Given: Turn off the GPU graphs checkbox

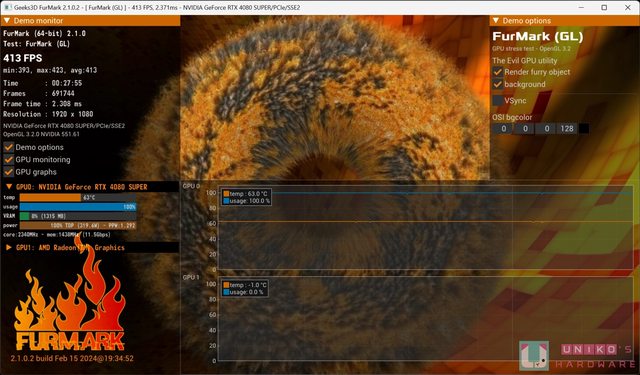Looking at the screenshot, I should (x=8, y=172).
